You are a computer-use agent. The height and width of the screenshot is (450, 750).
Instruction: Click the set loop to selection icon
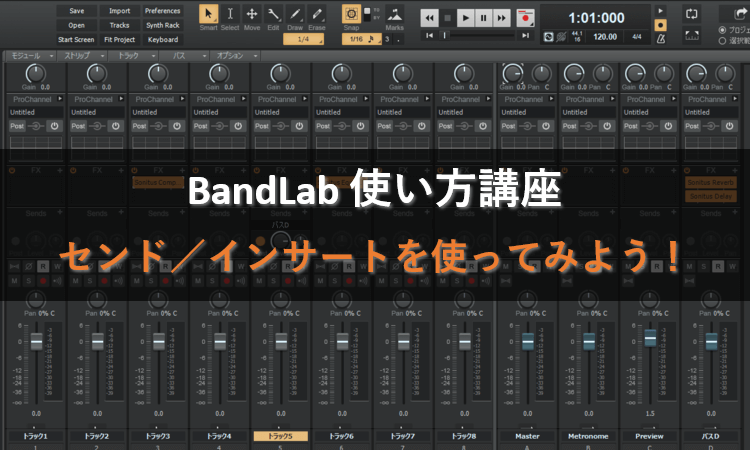click(692, 36)
